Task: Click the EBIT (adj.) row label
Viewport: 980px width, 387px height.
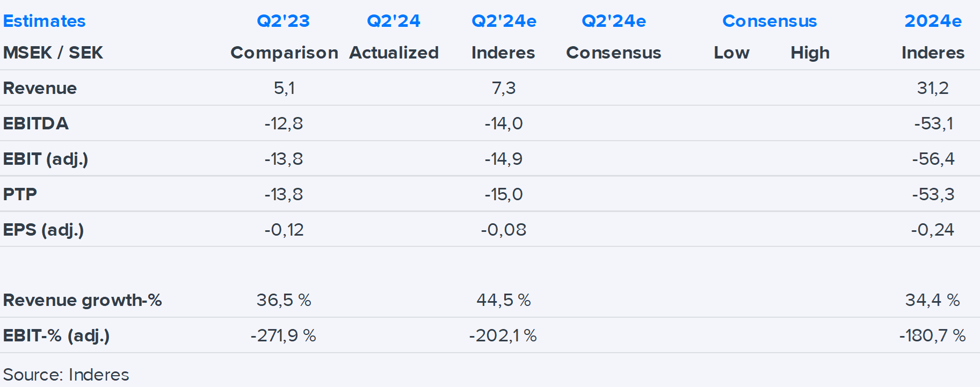Action: click(x=45, y=159)
